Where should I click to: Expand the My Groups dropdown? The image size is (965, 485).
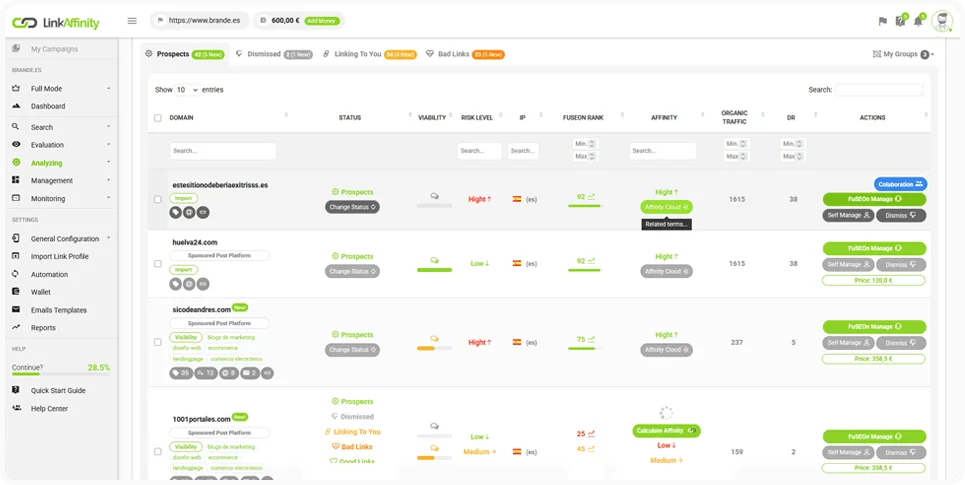coord(903,54)
